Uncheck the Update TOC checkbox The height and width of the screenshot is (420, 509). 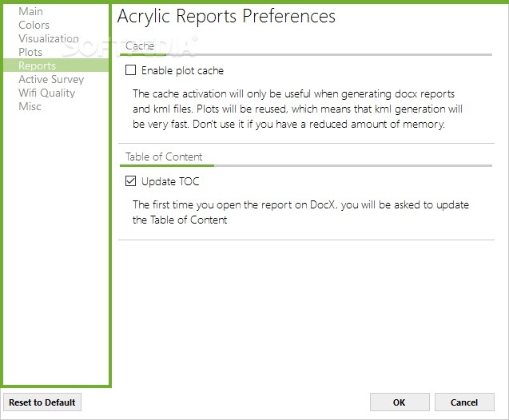coord(130,181)
